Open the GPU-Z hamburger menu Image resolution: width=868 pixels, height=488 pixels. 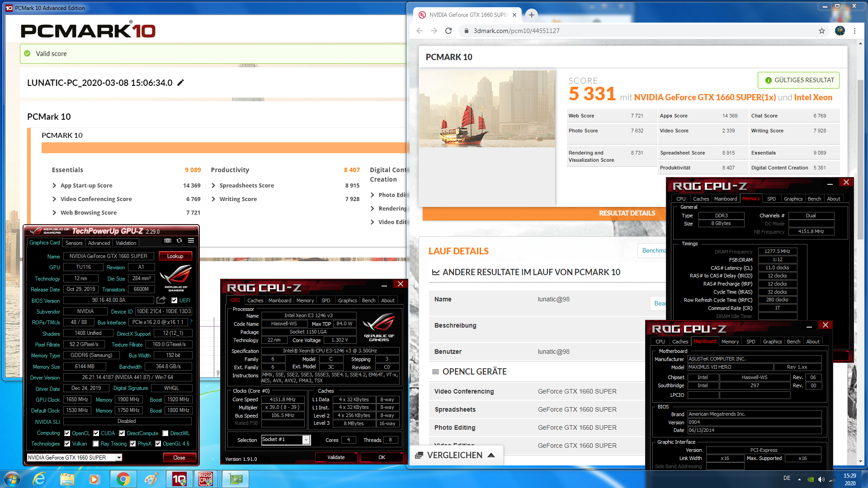pyautogui.click(x=191, y=241)
